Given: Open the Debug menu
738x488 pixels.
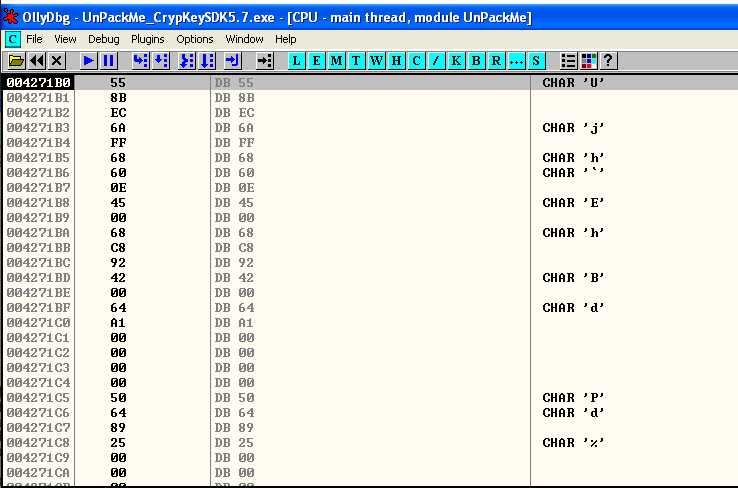Looking at the screenshot, I should (x=104, y=39).
